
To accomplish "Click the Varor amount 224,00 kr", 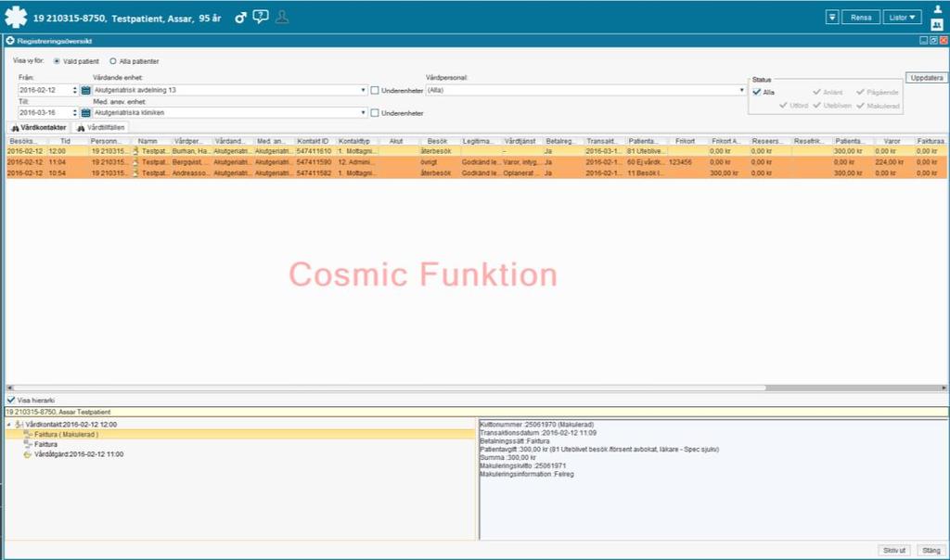I will pyautogui.click(x=890, y=162).
